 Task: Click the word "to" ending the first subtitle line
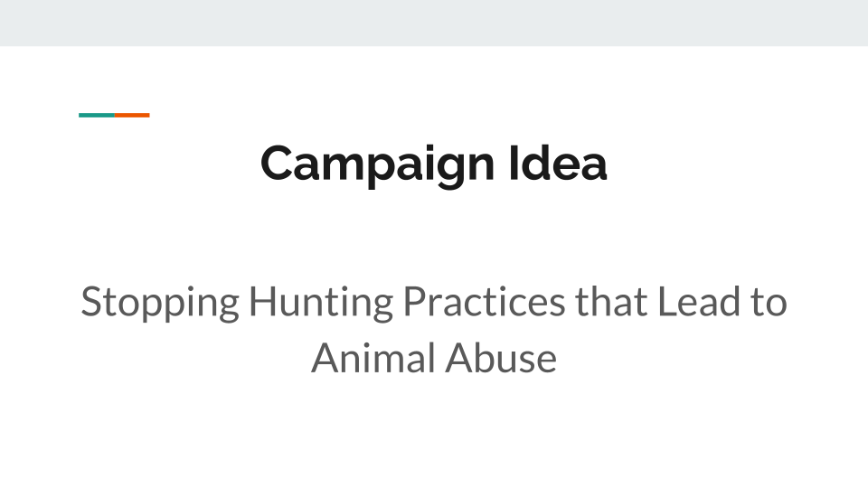click(x=769, y=304)
